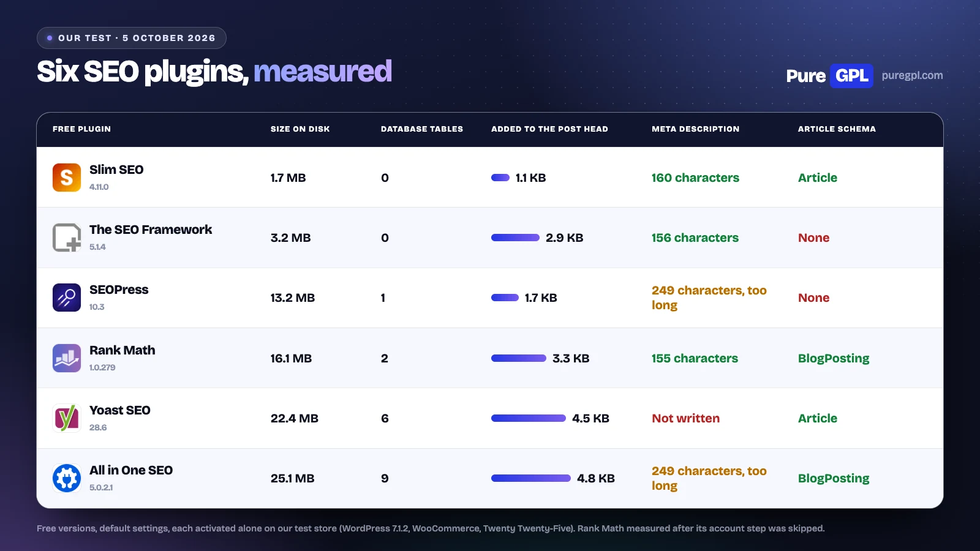Click the FREE PLUGIN column header
Viewport: 980px width, 551px height.
81,129
